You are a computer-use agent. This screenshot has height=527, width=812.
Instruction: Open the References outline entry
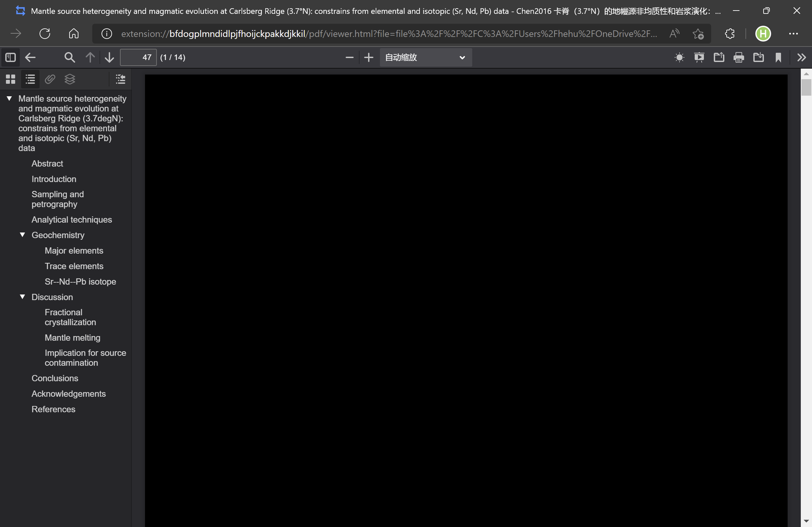[53, 409]
